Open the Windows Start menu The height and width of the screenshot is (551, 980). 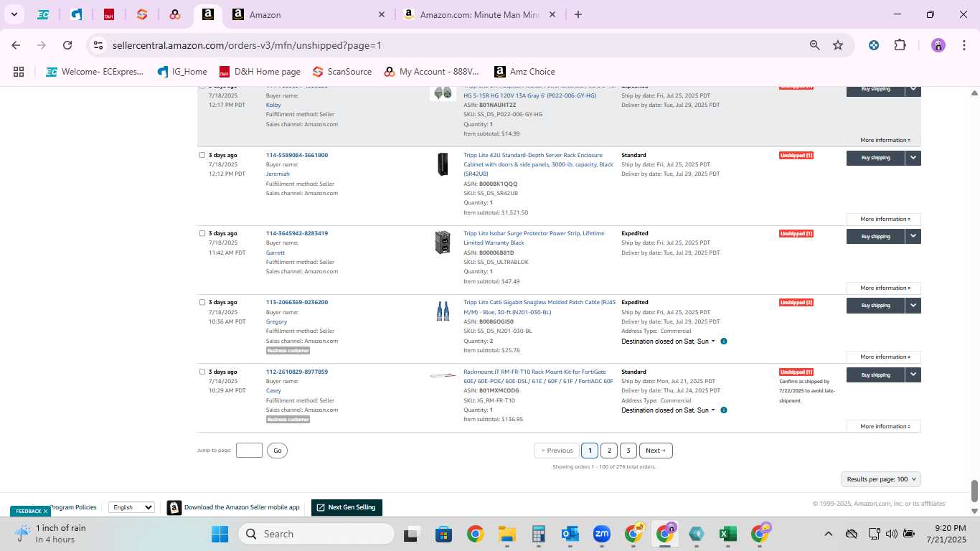pyautogui.click(x=220, y=534)
